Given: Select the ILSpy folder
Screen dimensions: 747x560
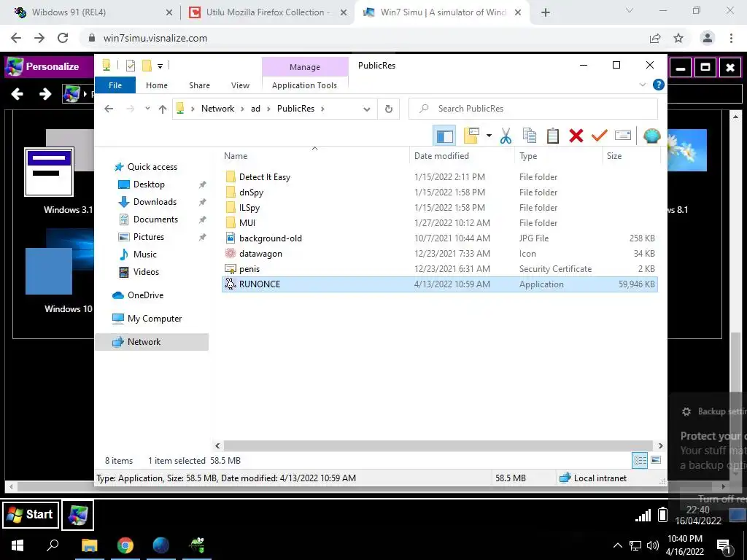Looking at the screenshot, I should pos(439,208).
